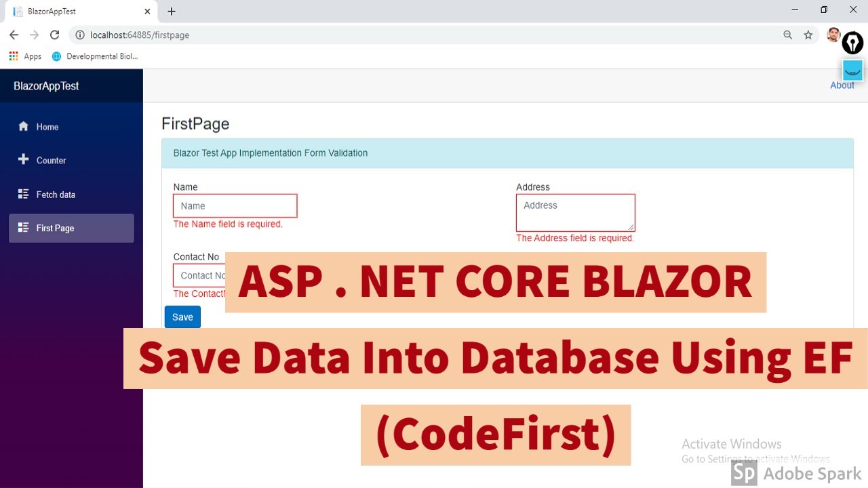Click the First Page list icon

24,228
